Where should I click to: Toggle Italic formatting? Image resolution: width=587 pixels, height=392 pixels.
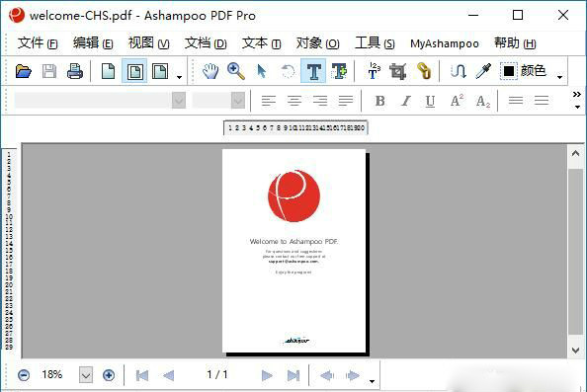[x=405, y=101]
